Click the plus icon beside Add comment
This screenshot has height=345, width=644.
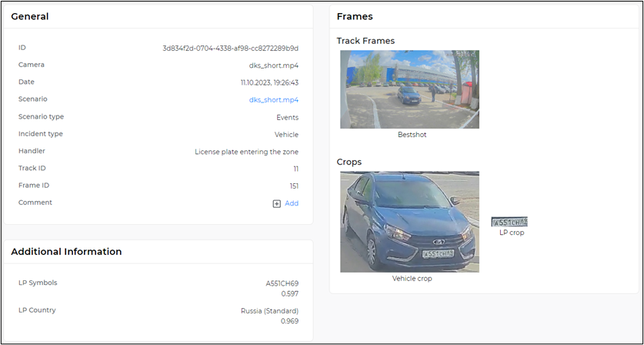(x=277, y=203)
